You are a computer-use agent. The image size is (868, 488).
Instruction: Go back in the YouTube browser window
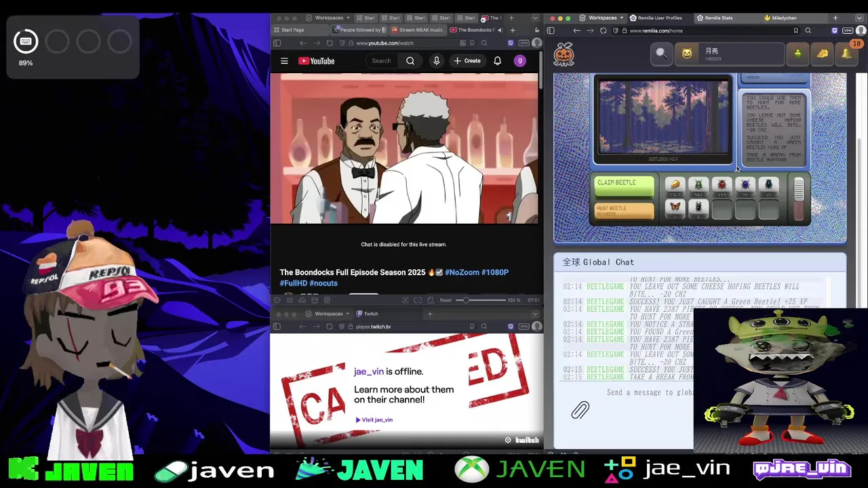click(303, 43)
